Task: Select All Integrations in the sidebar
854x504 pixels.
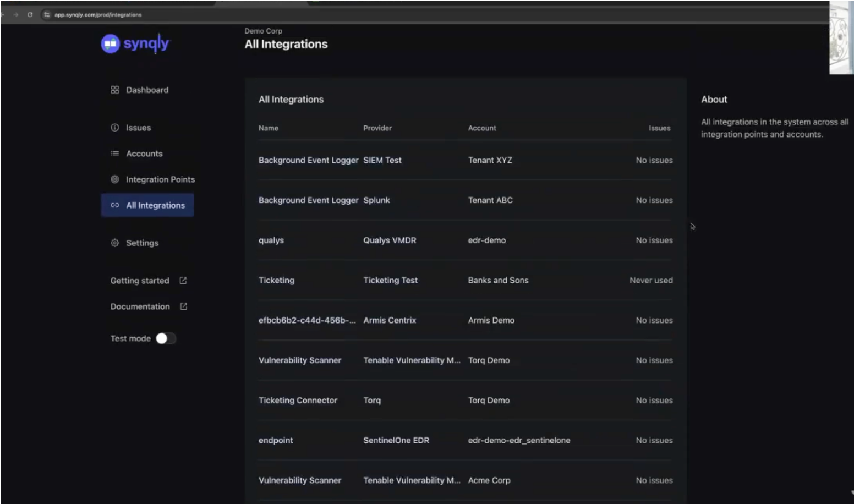Action: point(155,205)
